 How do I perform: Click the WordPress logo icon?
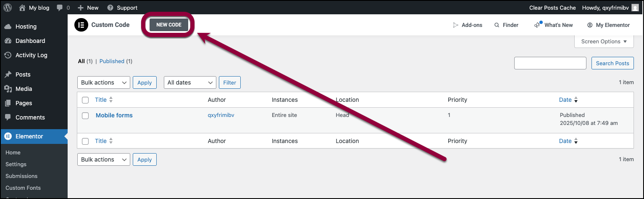(x=8, y=8)
